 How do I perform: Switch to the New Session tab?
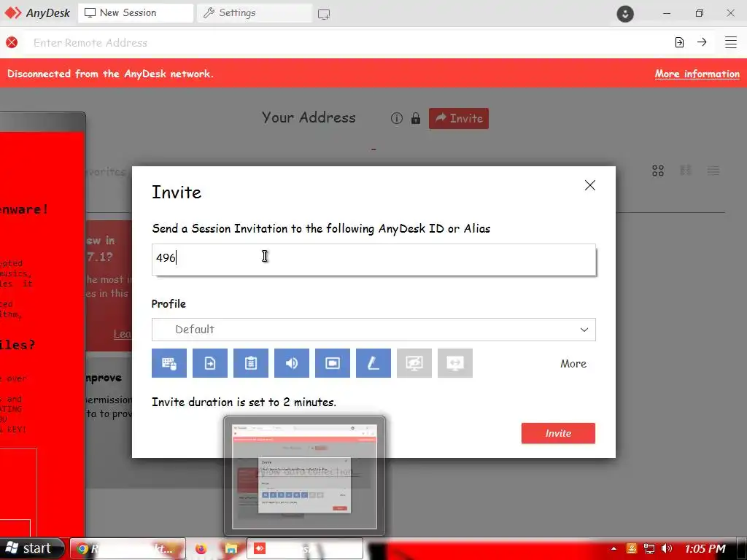(x=135, y=13)
